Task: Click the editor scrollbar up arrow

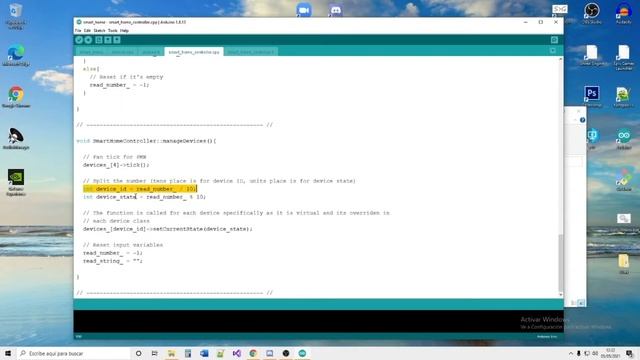Action: coord(560,59)
